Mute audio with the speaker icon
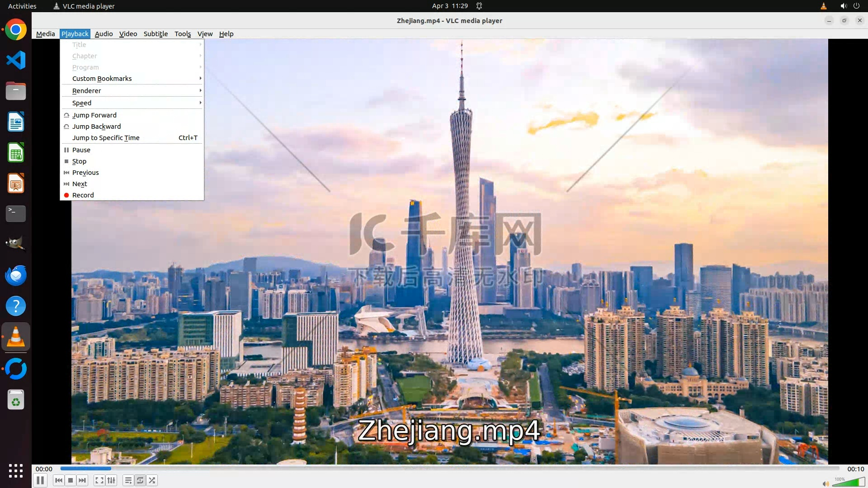Image resolution: width=868 pixels, height=488 pixels. pos(826,483)
